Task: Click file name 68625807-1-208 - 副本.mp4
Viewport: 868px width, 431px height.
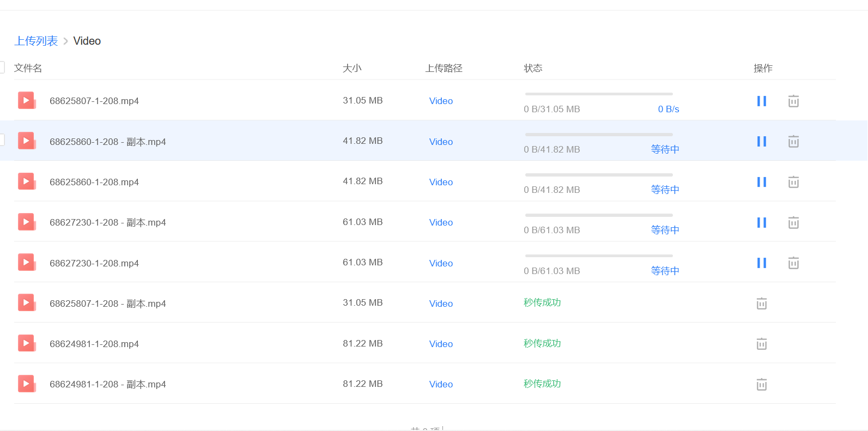Action: click(x=108, y=303)
